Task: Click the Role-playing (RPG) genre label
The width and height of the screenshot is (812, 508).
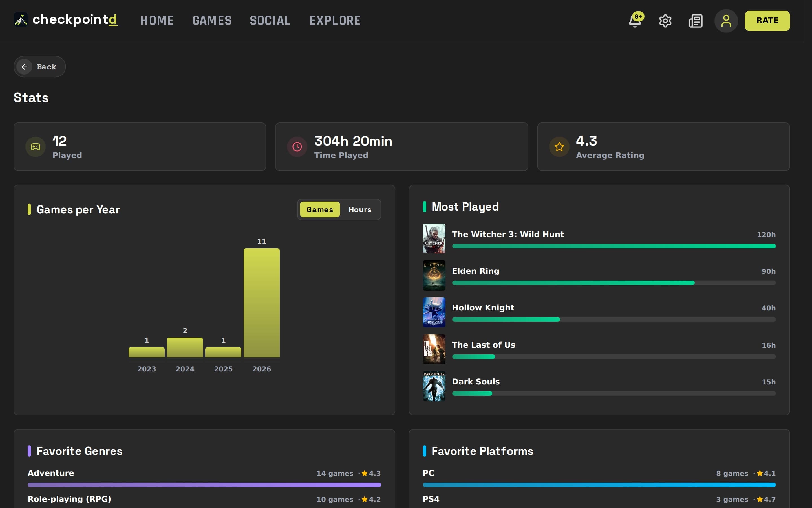Action: pos(69,499)
